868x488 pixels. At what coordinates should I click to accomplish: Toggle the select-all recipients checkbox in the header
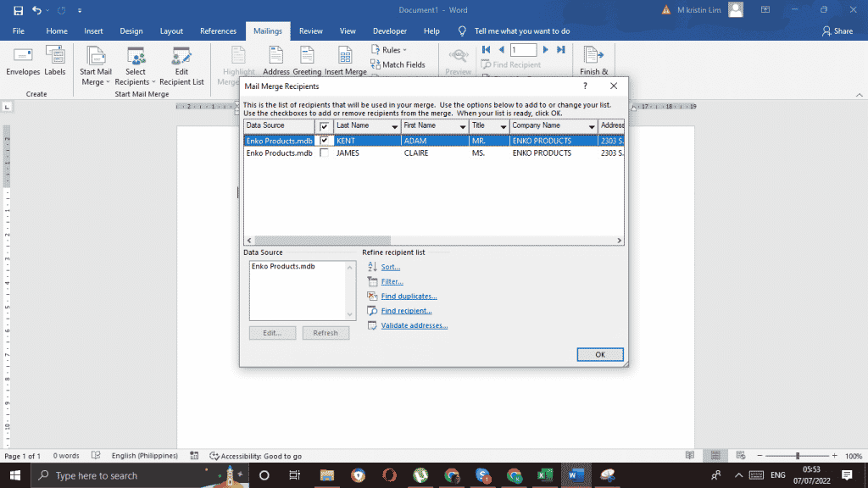pos(325,125)
